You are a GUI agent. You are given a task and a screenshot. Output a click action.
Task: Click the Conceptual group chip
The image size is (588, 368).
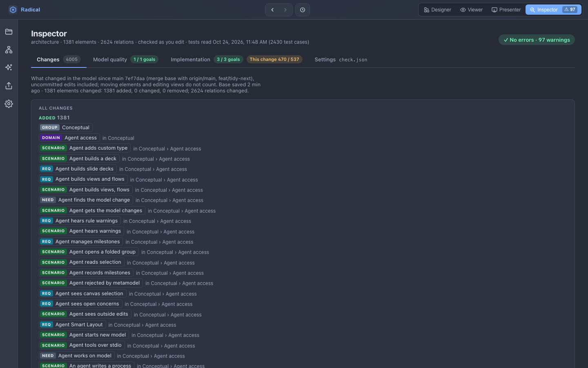[x=66, y=128]
